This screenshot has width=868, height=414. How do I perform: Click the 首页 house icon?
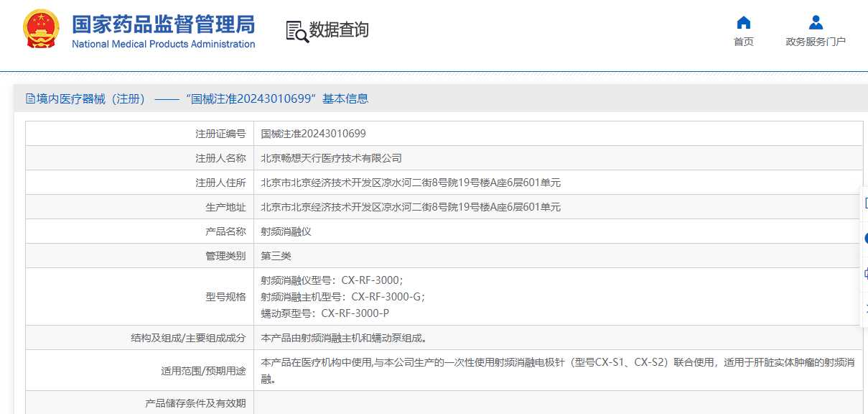pos(744,22)
